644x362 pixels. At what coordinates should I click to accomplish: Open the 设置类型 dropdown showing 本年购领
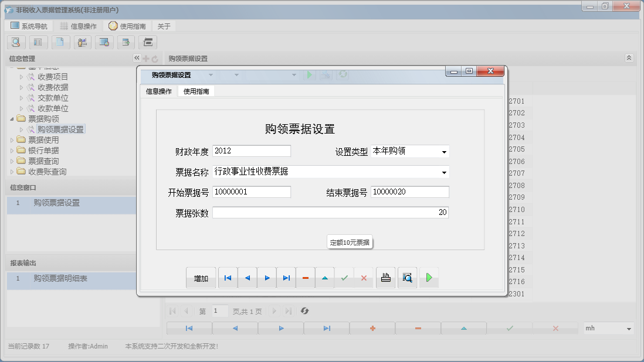445,151
